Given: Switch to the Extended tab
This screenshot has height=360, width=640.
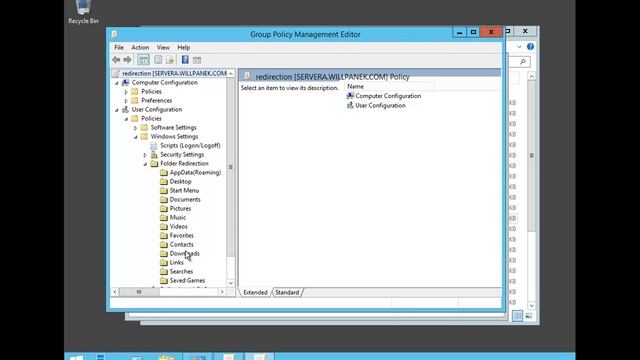Looking at the screenshot, I should (255, 292).
